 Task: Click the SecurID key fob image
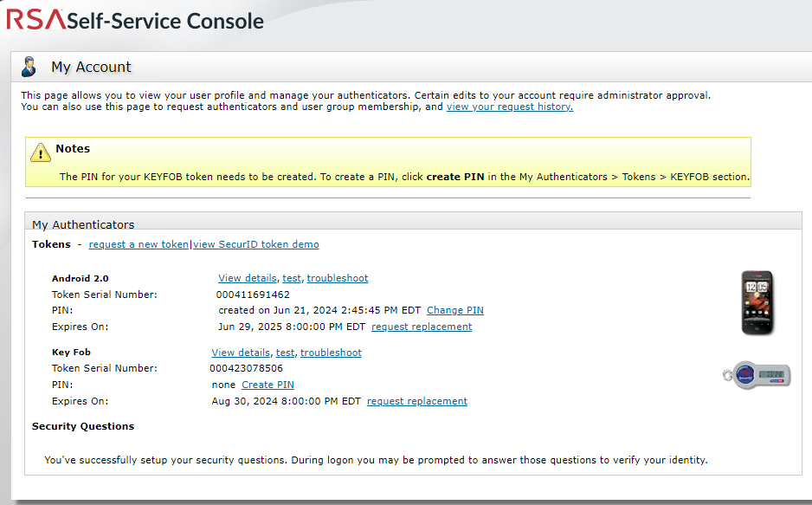coord(757,375)
